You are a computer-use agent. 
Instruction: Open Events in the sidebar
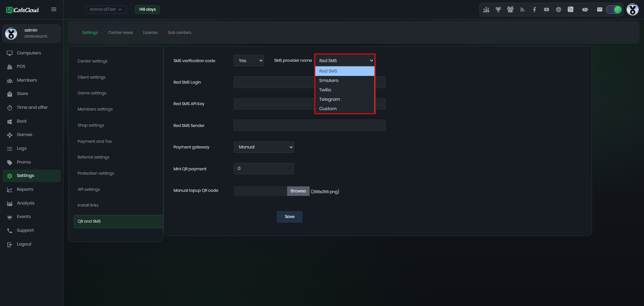click(32, 217)
